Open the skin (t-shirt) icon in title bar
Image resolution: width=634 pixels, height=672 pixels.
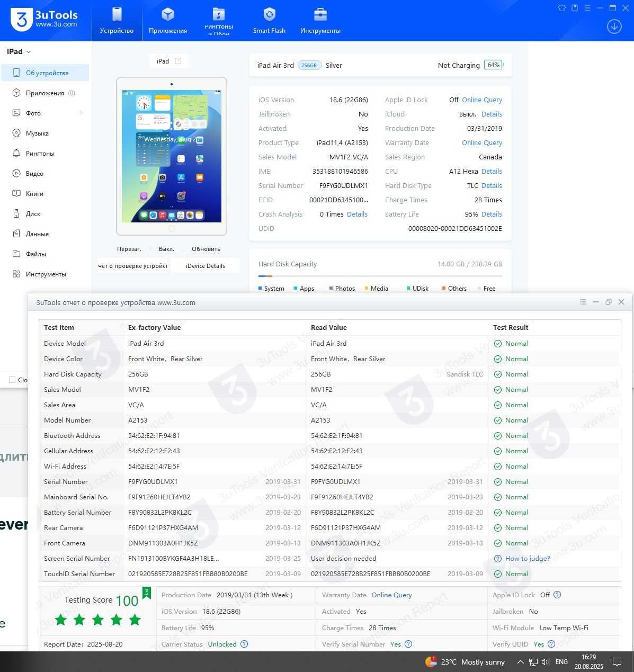coord(562,8)
